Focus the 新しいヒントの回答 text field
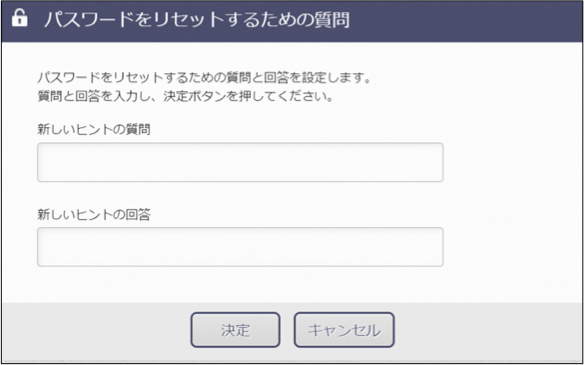The height and width of the screenshot is (365, 584). [x=240, y=247]
